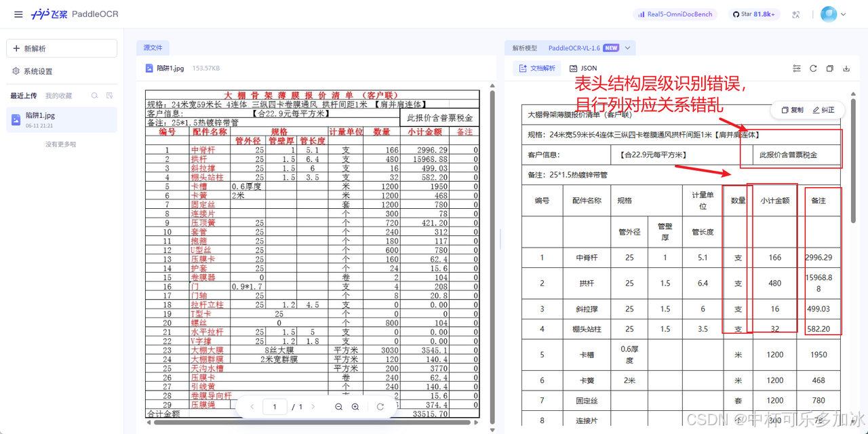Image resolution: width=868 pixels, height=434 pixels.
Task: Click the parsed cell 此报价含普票税金
Action: [788, 155]
